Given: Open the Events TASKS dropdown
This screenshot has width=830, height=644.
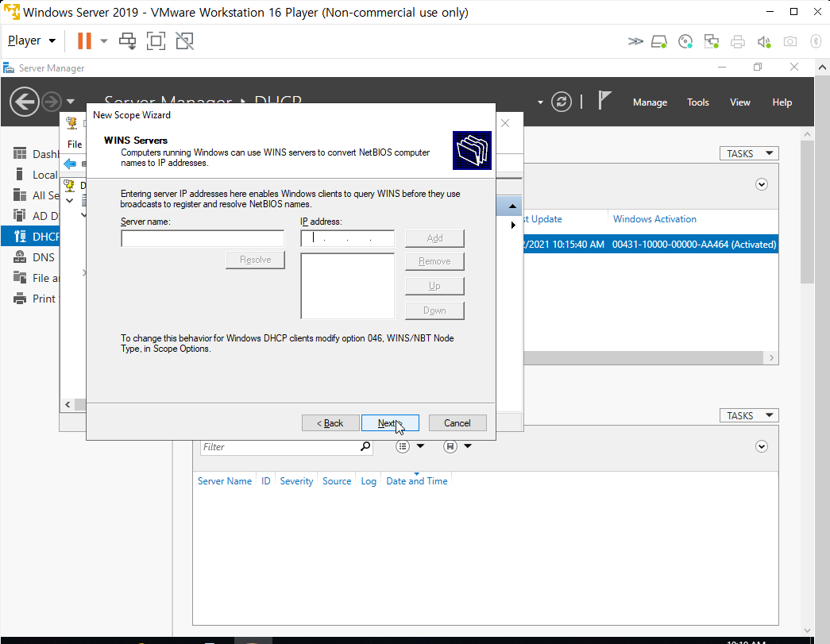Looking at the screenshot, I should [x=749, y=415].
